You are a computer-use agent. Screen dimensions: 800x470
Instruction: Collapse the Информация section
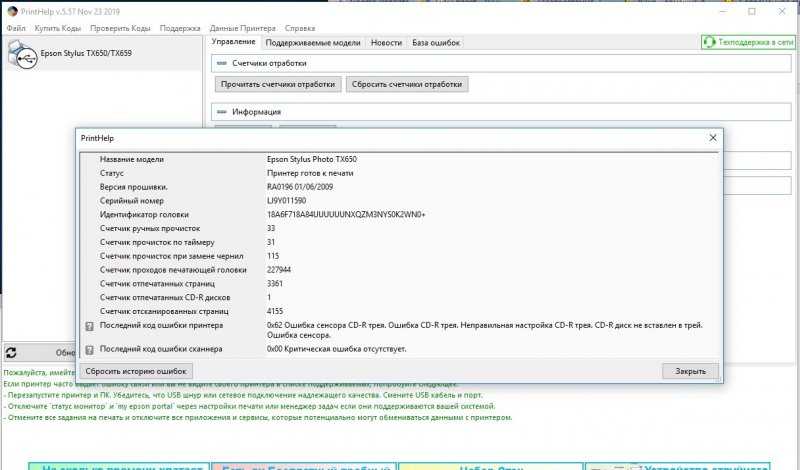coord(222,112)
